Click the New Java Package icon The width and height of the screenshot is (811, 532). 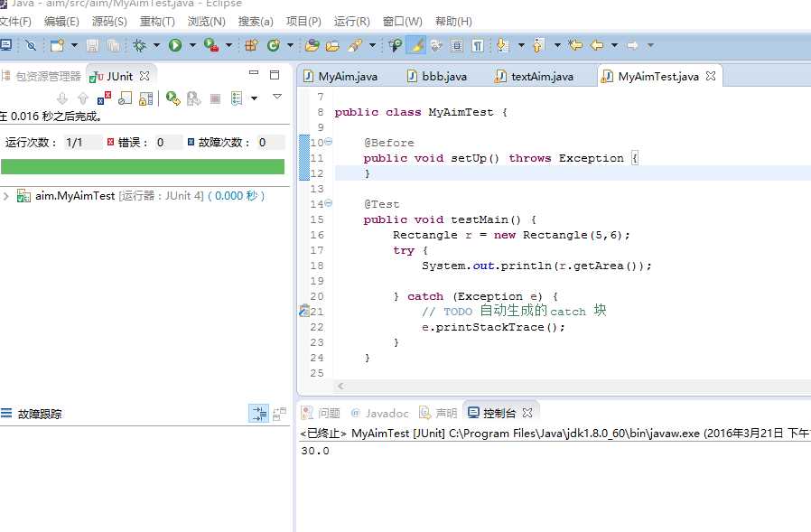pos(251,45)
